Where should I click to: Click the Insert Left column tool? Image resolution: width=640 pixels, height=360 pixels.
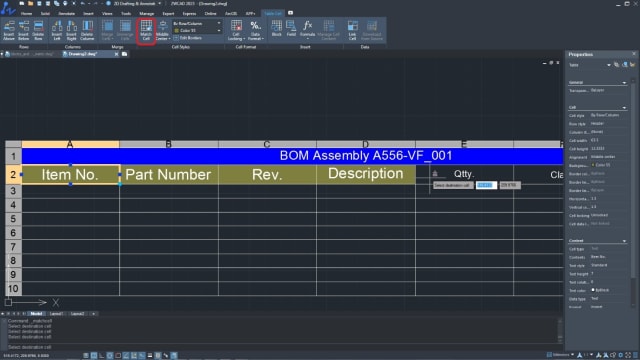[x=57, y=30]
